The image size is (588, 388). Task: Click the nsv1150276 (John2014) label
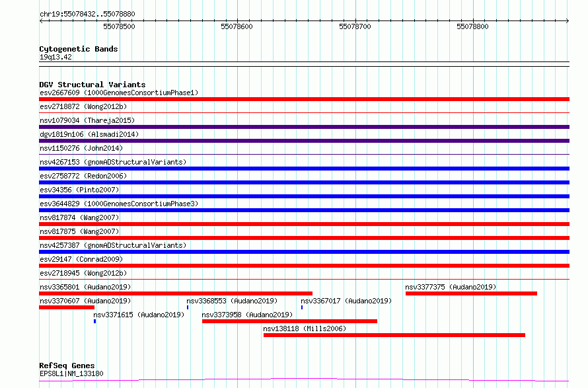click(x=81, y=148)
